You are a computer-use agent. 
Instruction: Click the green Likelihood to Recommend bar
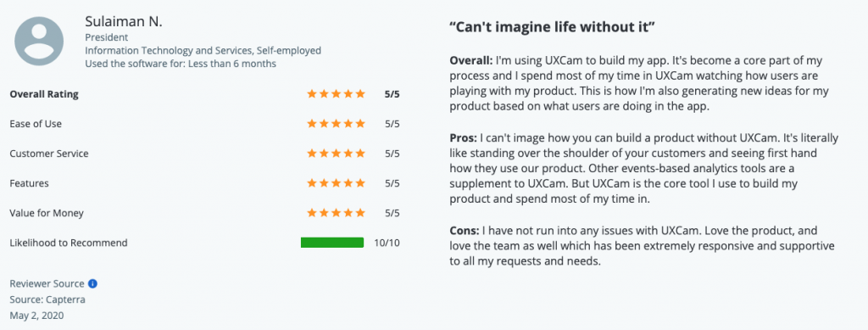coord(332,243)
